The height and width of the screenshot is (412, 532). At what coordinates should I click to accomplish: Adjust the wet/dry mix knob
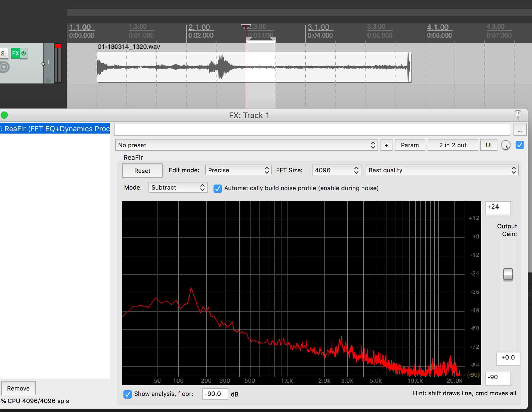pos(505,145)
